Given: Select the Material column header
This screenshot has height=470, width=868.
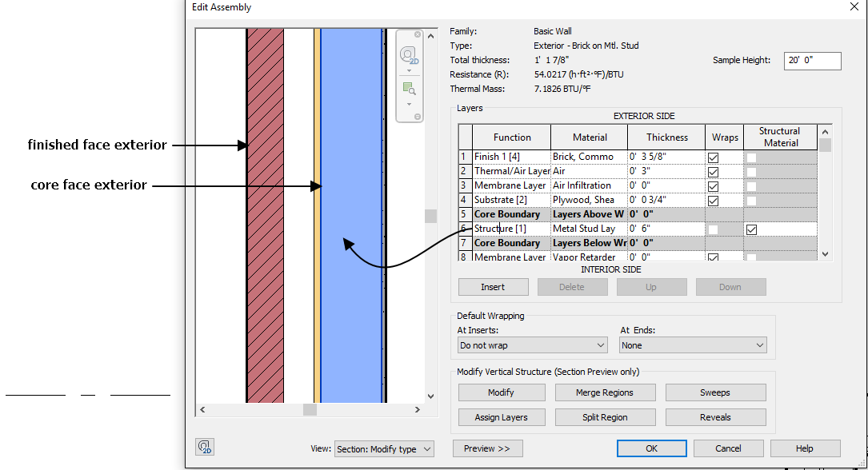Looking at the screenshot, I should coord(590,137).
